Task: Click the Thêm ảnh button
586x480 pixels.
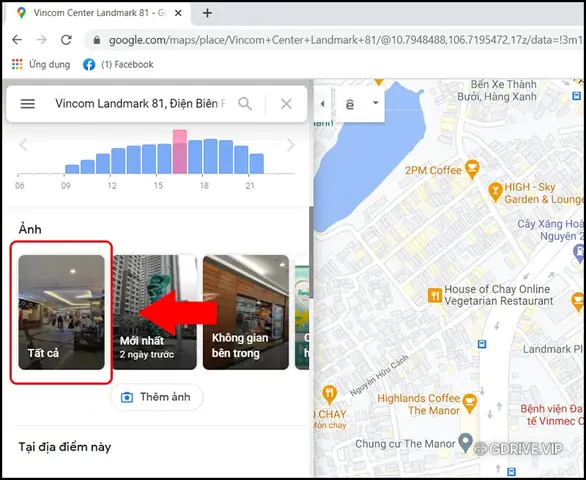Action: 157,397
